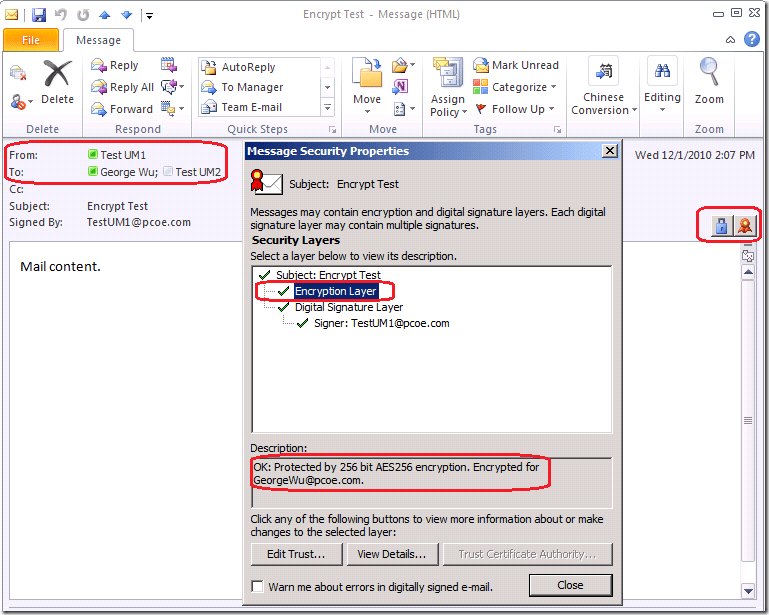
Task: Click the Undo arrow in title bar
Action: 60,15
